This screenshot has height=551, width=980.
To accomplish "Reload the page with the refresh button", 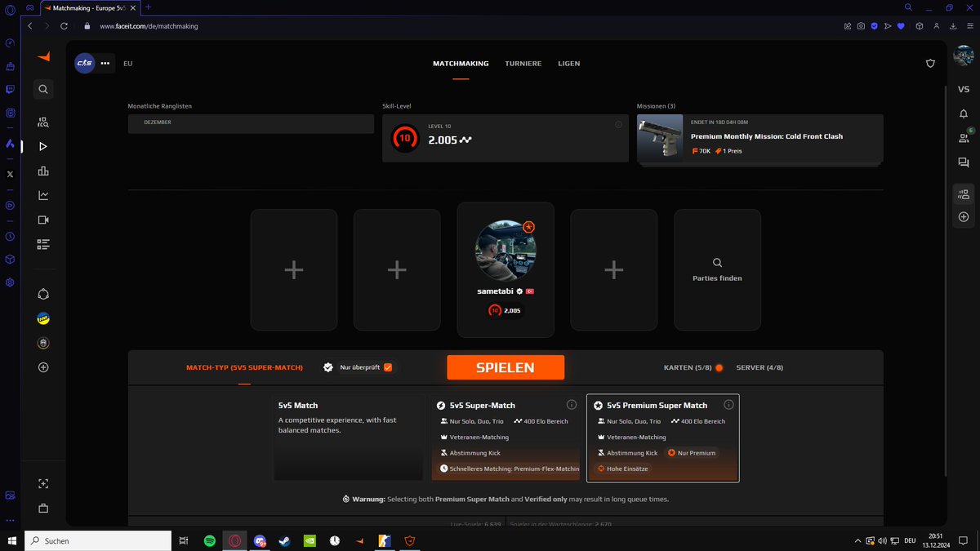I will coord(64,26).
